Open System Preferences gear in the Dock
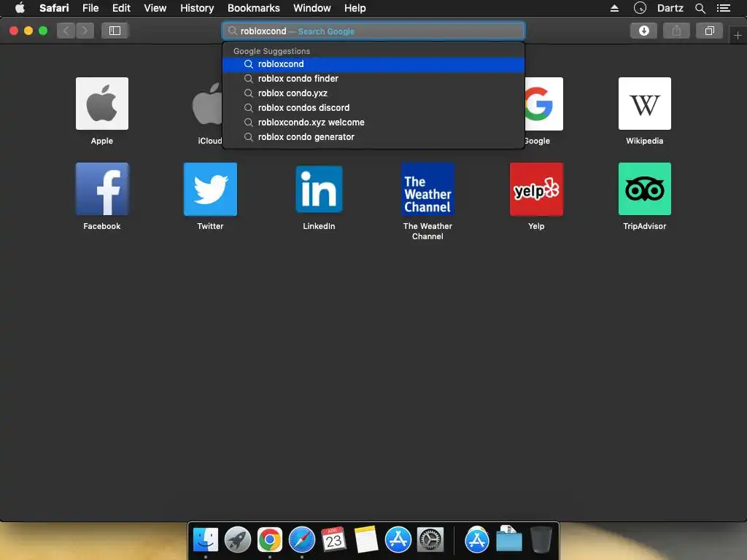The image size is (747, 560). click(x=430, y=540)
